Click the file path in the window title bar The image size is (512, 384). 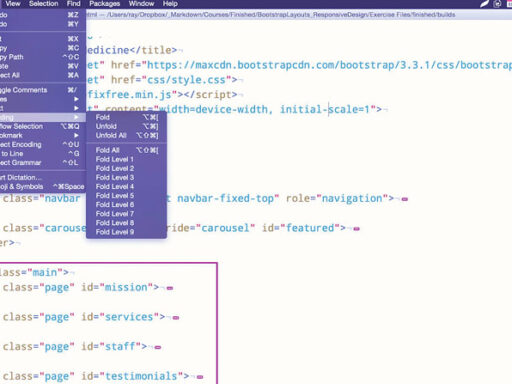[281, 15]
